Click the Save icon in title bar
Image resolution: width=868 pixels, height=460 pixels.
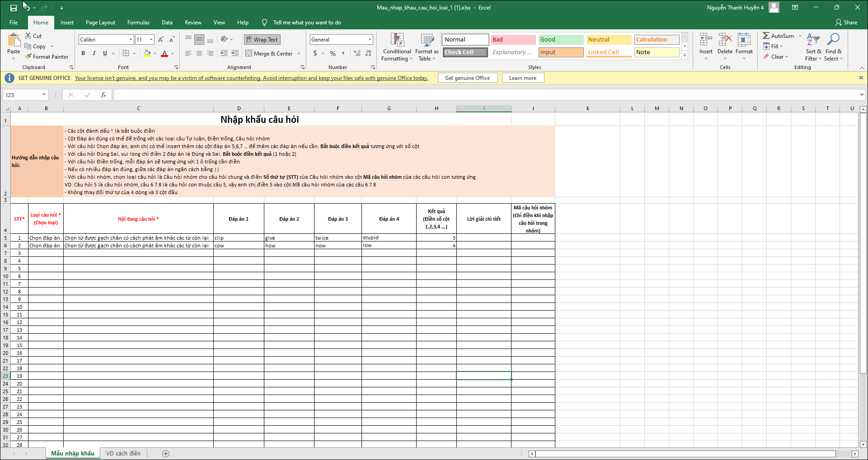14,8
